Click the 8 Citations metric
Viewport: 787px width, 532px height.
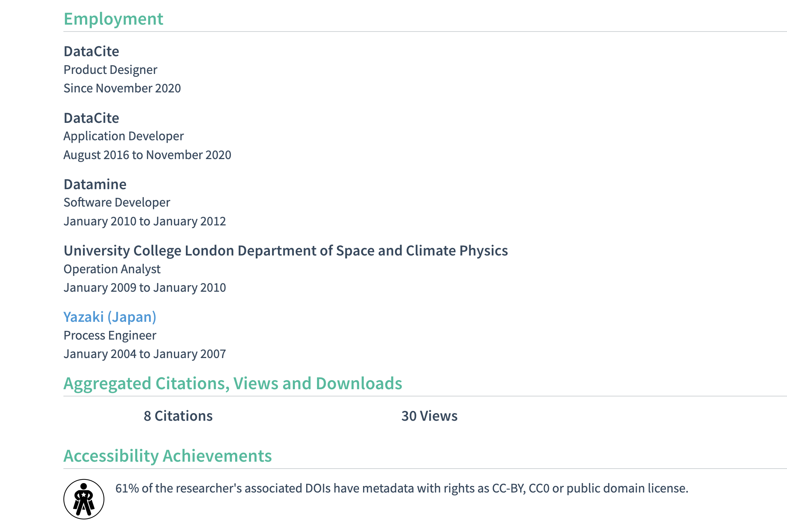click(x=178, y=416)
